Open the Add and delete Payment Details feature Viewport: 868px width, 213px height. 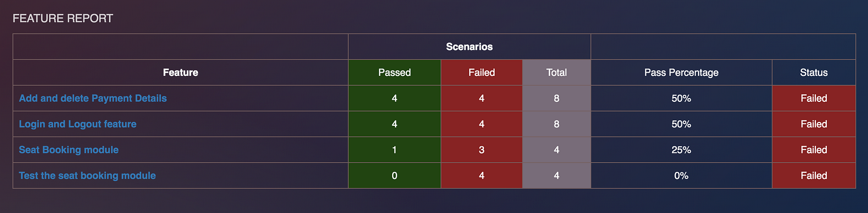click(93, 98)
